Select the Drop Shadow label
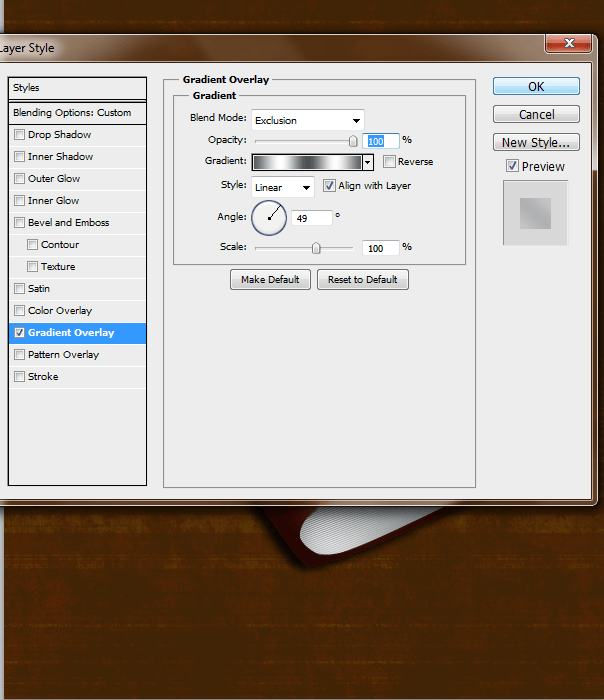This screenshot has width=604, height=700. pyautogui.click(x=59, y=134)
